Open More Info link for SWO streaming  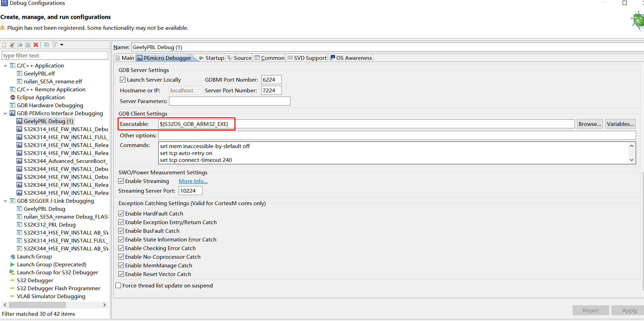pos(193,181)
